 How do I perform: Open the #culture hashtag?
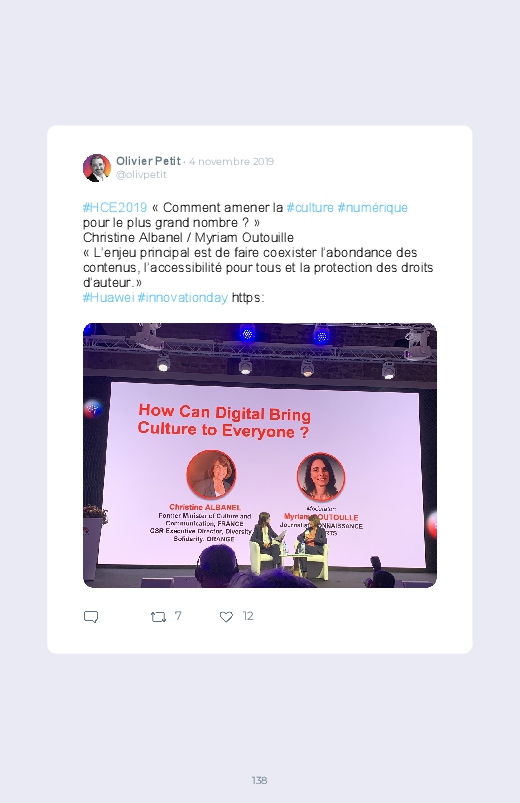click(310, 208)
